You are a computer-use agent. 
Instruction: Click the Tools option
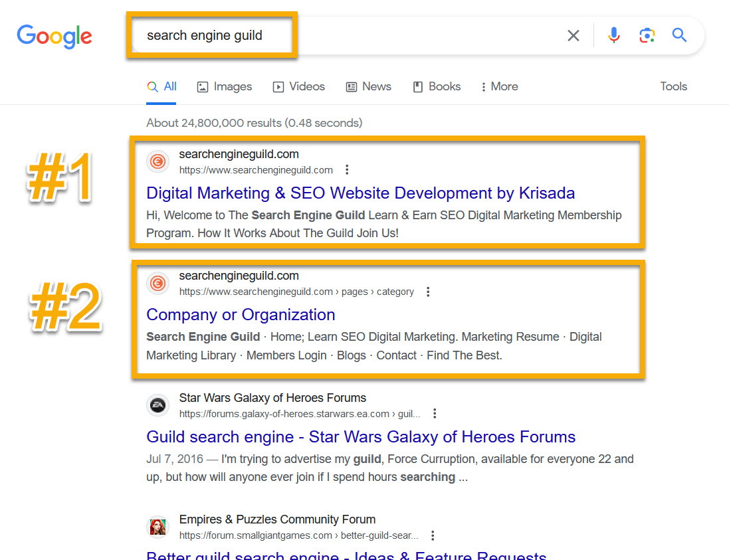(673, 86)
